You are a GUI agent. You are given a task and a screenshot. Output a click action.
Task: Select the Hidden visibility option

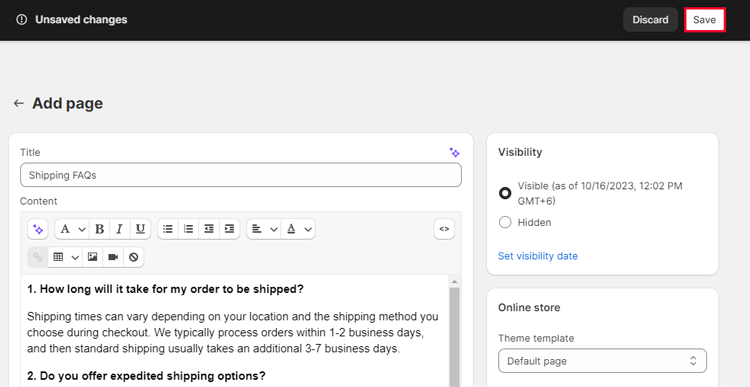(x=505, y=222)
